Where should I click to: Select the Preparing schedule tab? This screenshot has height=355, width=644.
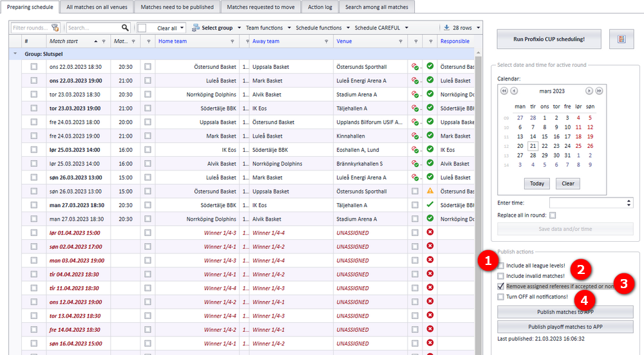click(x=30, y=7)
